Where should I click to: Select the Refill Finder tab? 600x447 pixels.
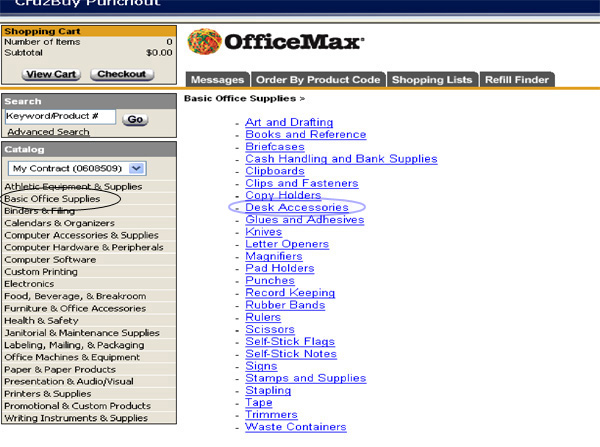point(517,80)
